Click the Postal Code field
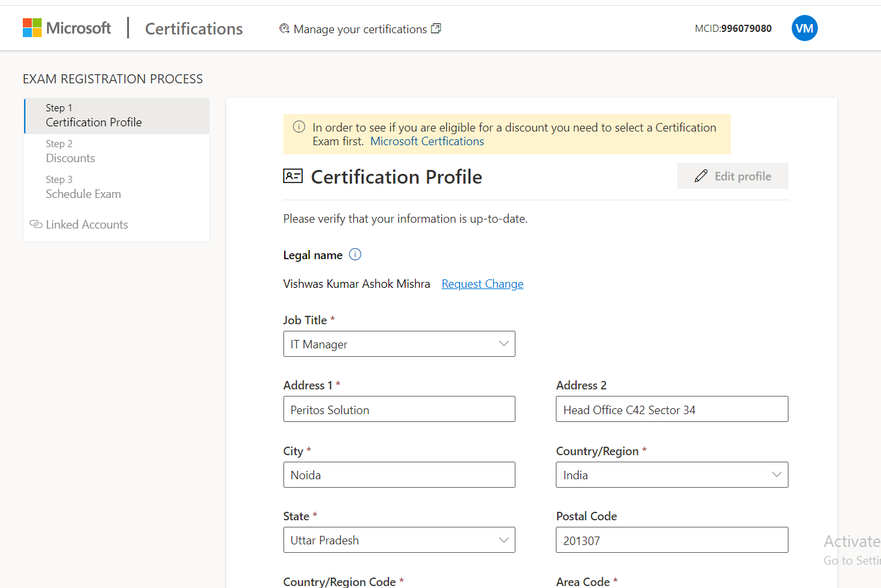 coord(672,540)
